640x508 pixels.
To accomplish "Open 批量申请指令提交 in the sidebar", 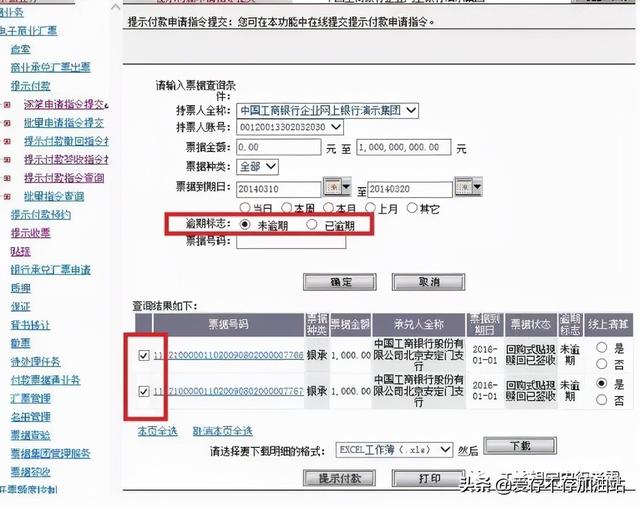I will (64, 123).
